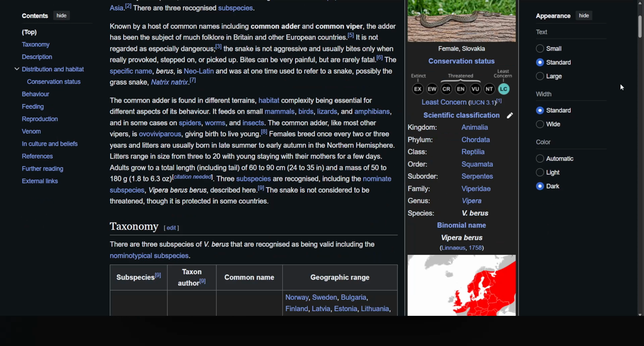644x346 pixels.
Task: Open the Binomial name link
Action: (x=461, y=225)
